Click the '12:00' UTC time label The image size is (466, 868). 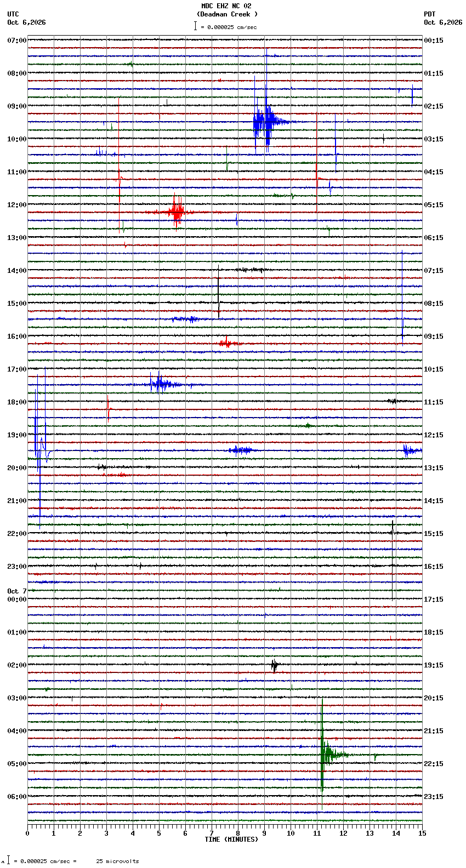point(17,205)
